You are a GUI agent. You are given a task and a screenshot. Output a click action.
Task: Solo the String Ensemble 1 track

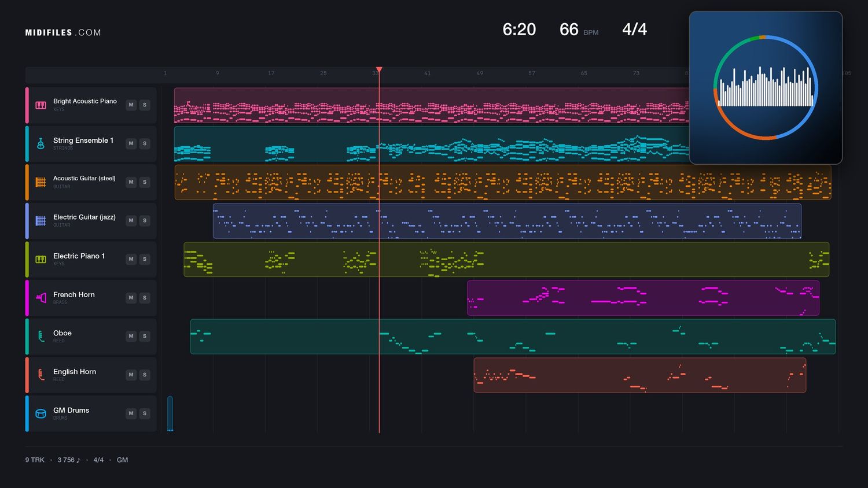(145, 143)
